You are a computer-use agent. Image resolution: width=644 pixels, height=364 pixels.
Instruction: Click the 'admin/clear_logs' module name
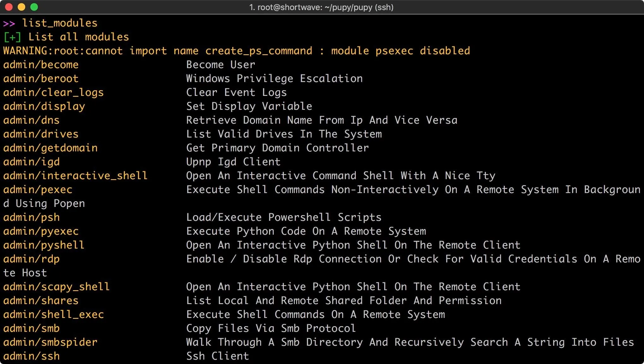click(53, 92)
